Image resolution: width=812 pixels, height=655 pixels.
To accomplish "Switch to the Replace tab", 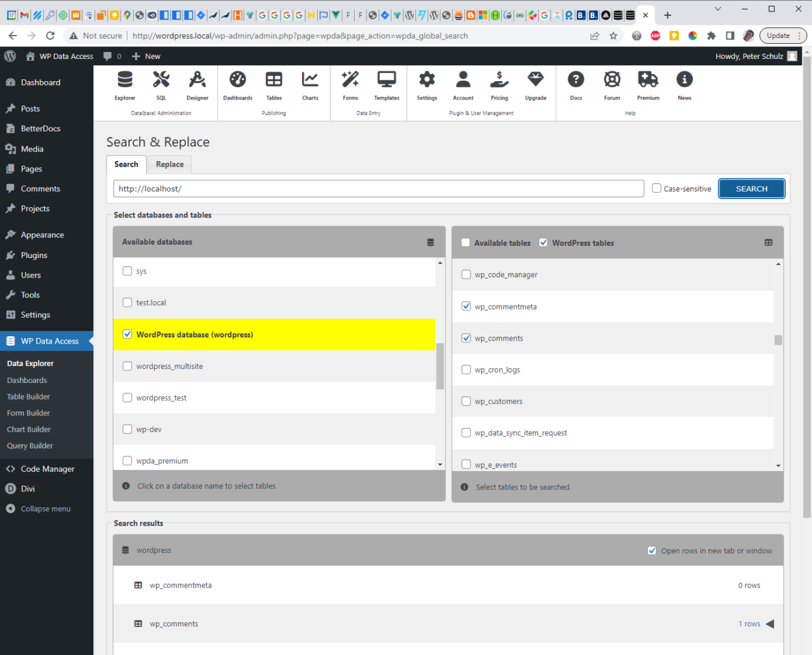I will pos(169,164).
